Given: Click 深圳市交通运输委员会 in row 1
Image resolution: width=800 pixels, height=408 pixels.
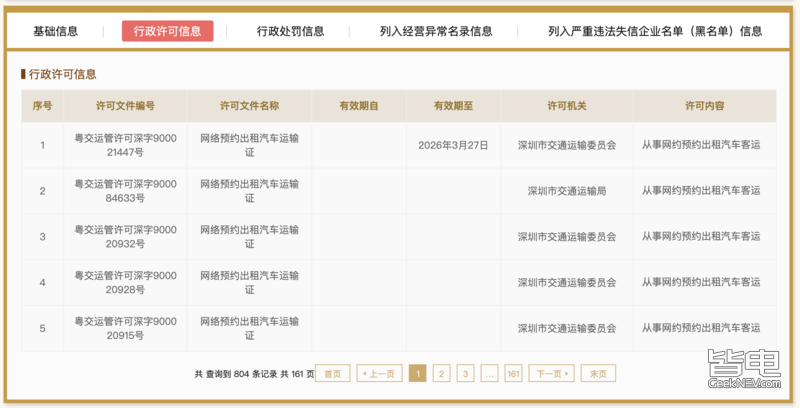Looking at the screenshot, I should (x=567, y=145).
